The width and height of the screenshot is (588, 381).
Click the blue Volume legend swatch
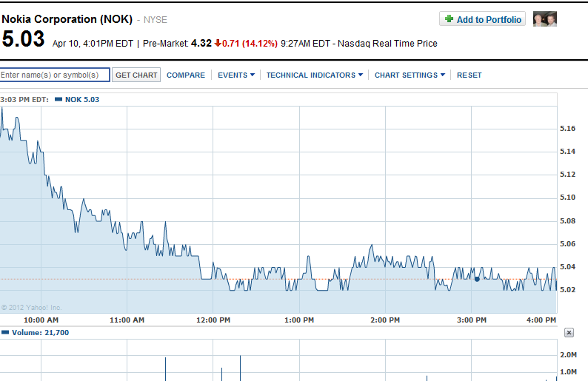tap(5, 332)
